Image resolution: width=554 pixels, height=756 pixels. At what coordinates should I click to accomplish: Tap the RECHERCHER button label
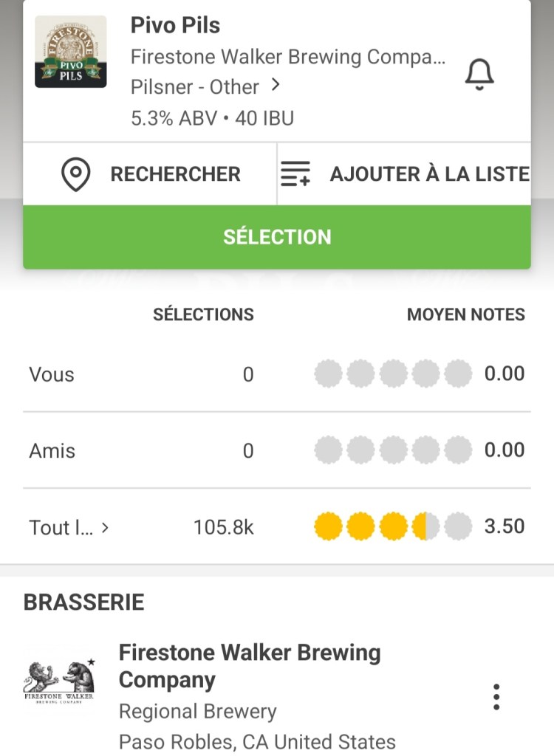click(175, 174)
